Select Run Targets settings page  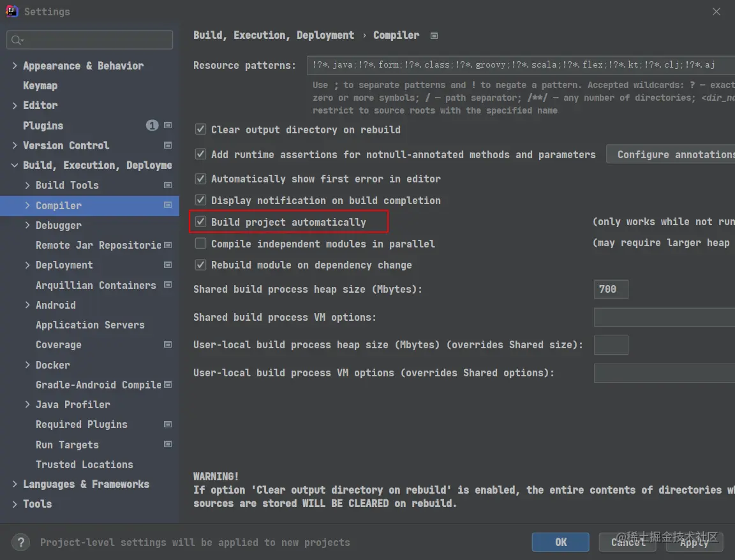point(67,445)
